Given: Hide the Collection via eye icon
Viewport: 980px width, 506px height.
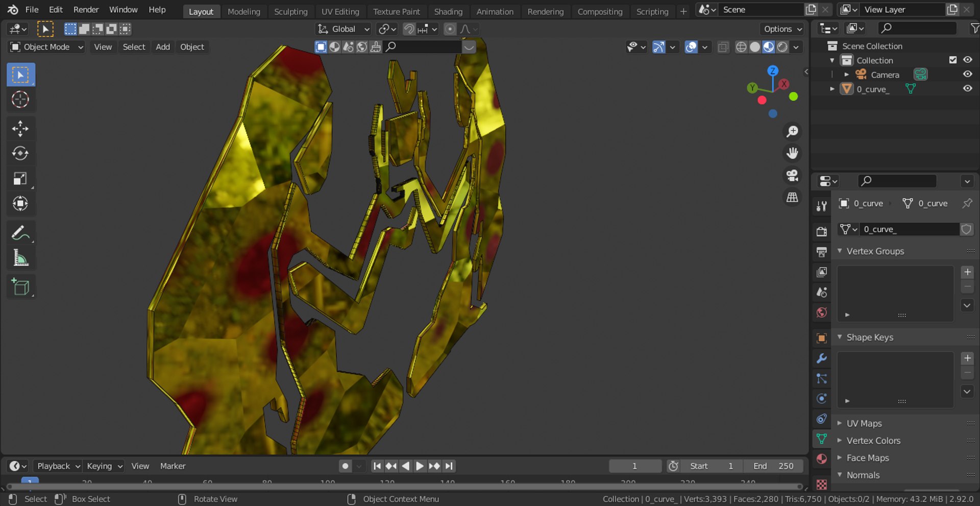Looking at the screenshot, I should click(x=967, y=60).
